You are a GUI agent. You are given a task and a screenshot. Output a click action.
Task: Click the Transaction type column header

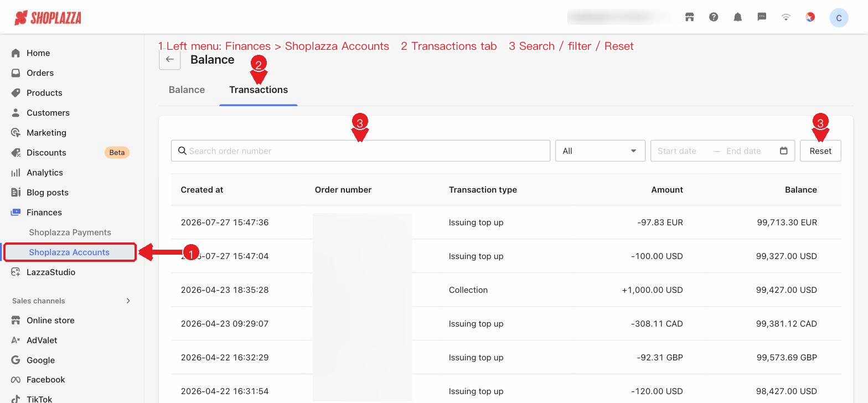[483, 189]
